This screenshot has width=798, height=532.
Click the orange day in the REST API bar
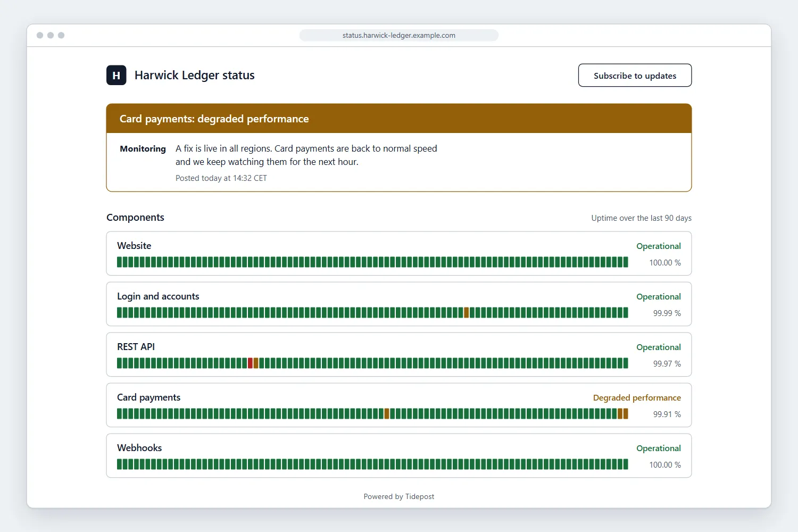click(256, 363)
